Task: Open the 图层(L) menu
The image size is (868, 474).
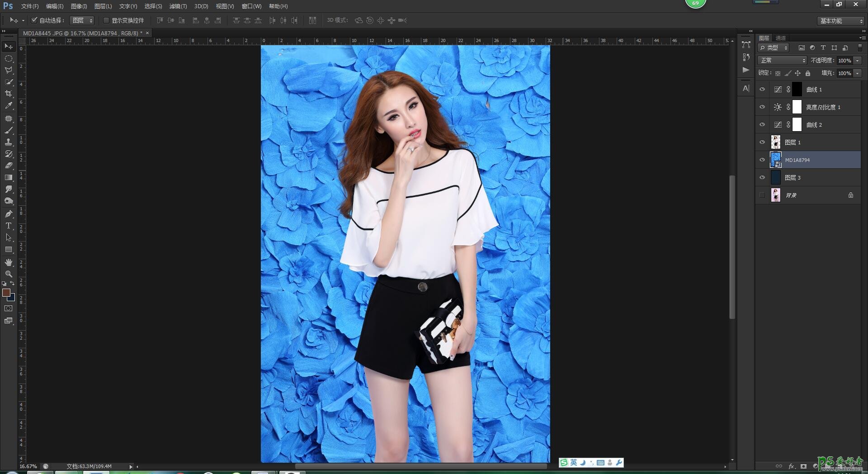Action: (103, 6)
